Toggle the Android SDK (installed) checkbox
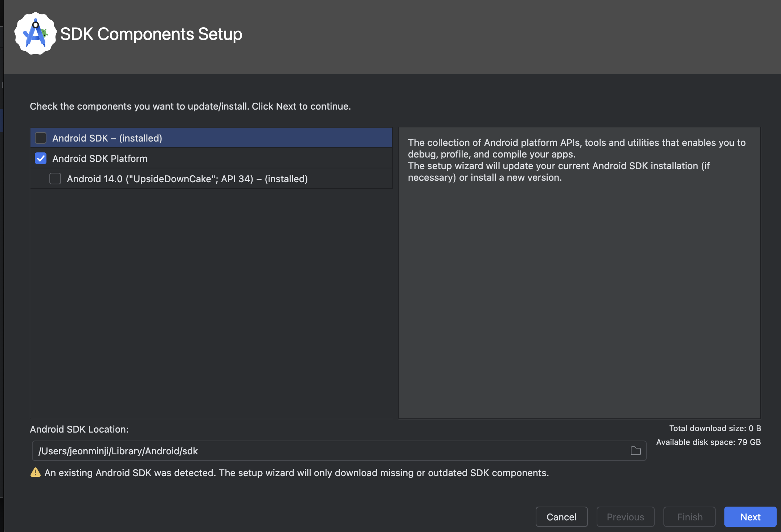This screenshot has width=781, height=532. pos(41,138)
